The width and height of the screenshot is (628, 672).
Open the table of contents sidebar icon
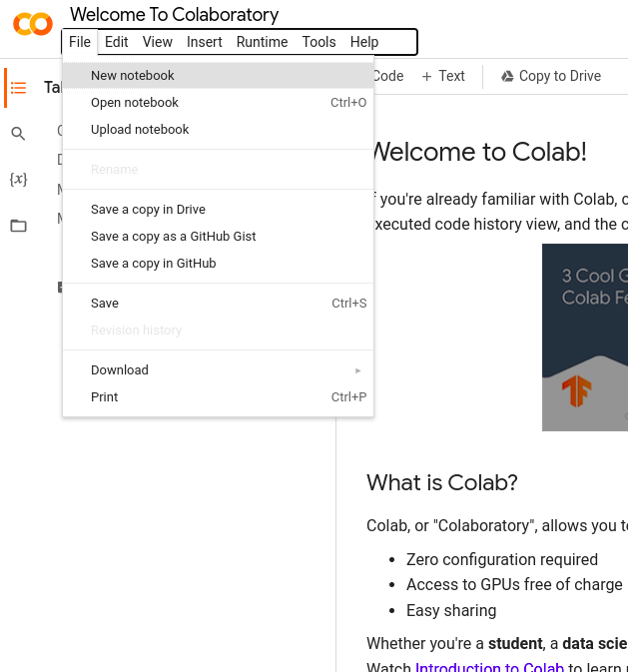tap(18, 88)
